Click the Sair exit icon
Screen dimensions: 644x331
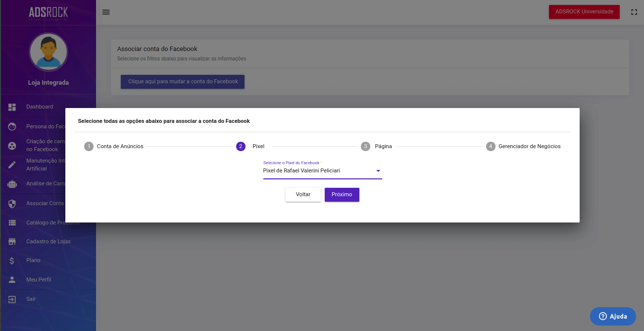12,299
